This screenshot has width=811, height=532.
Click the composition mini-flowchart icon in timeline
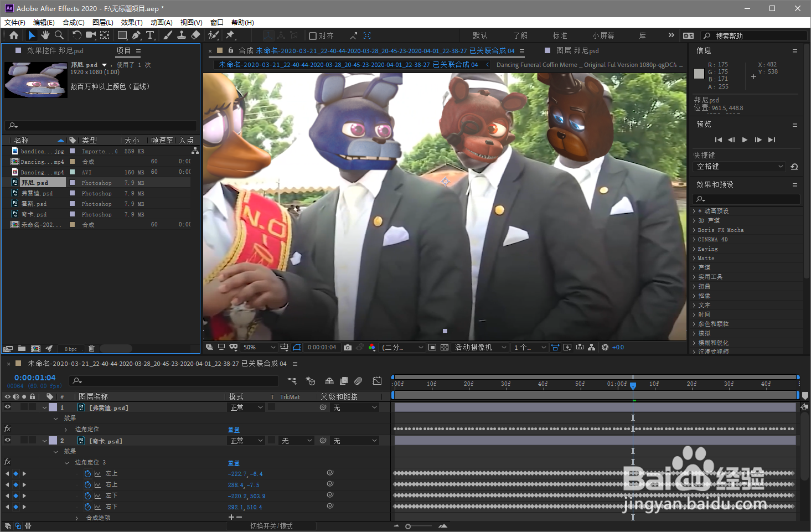click(x=292, y=381)
